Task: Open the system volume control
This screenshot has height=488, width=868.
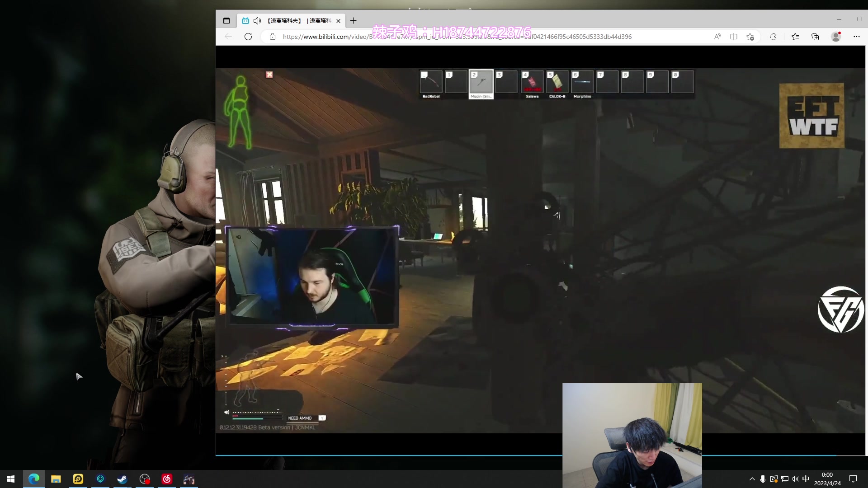Action: (795, 479)
